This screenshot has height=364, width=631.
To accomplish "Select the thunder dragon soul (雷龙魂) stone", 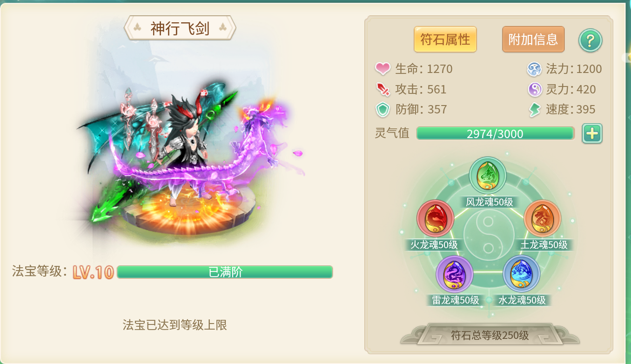I will [454, 274].
